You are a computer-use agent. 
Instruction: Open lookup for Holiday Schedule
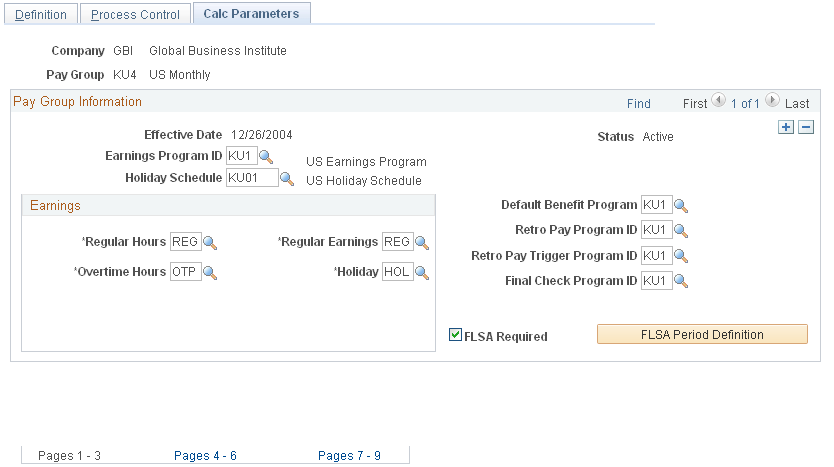[x=287, y=179]
